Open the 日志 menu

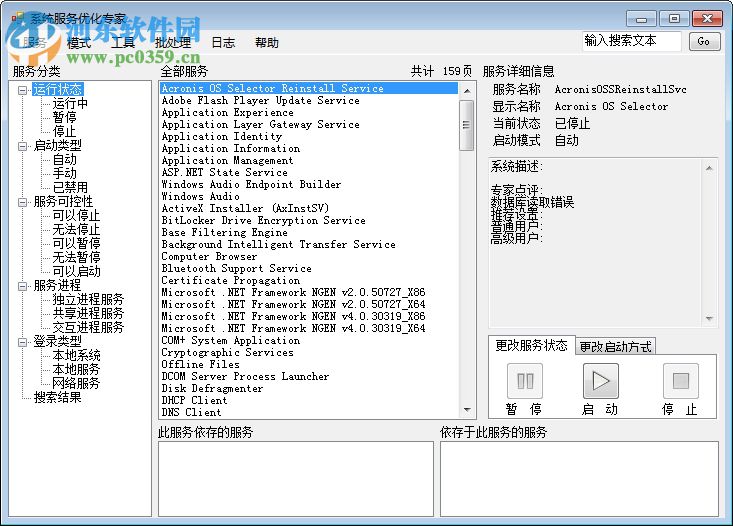point(223,43)
